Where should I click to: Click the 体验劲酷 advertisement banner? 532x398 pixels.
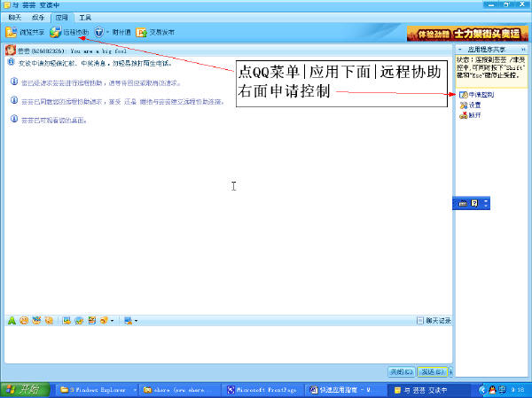pyautogui.click(x=467, y=34)
